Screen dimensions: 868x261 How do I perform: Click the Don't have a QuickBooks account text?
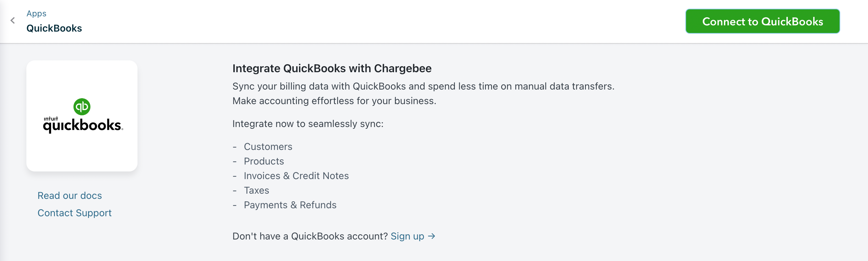(310, 236)
